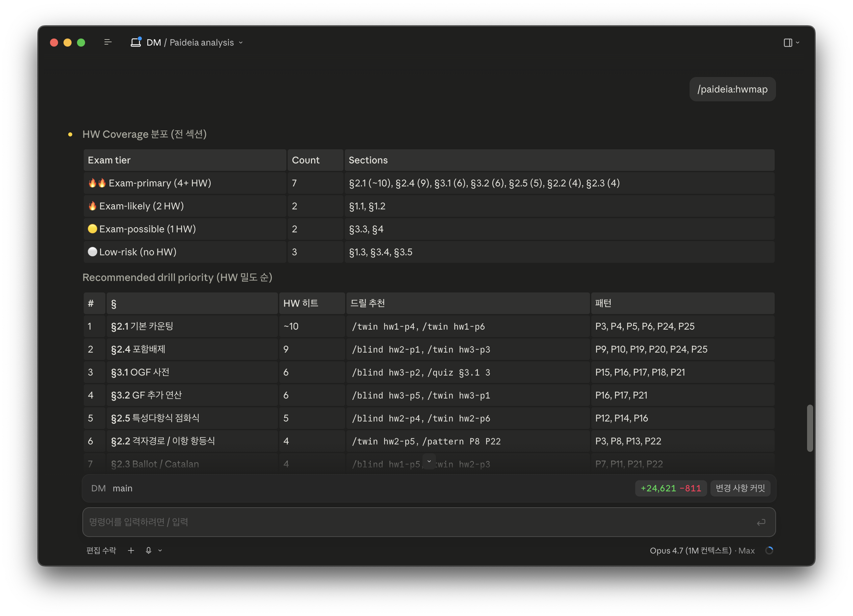Click the Recommended drill priority heading

177,277
